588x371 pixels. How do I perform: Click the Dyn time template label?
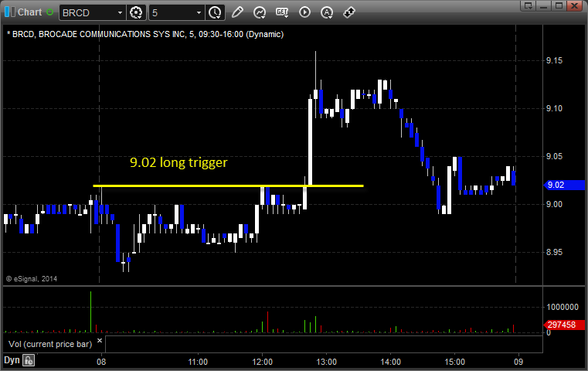pos(12,360)
